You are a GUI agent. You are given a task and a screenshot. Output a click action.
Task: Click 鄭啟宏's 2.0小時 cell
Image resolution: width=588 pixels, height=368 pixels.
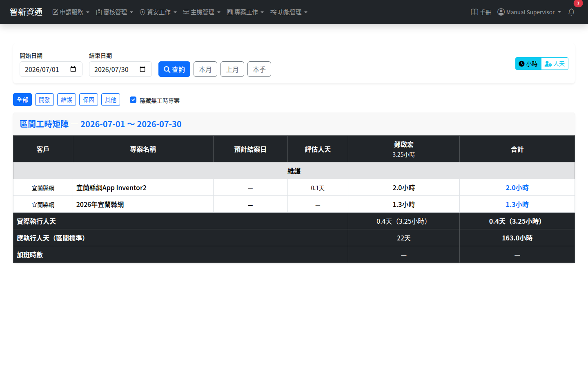404,188
